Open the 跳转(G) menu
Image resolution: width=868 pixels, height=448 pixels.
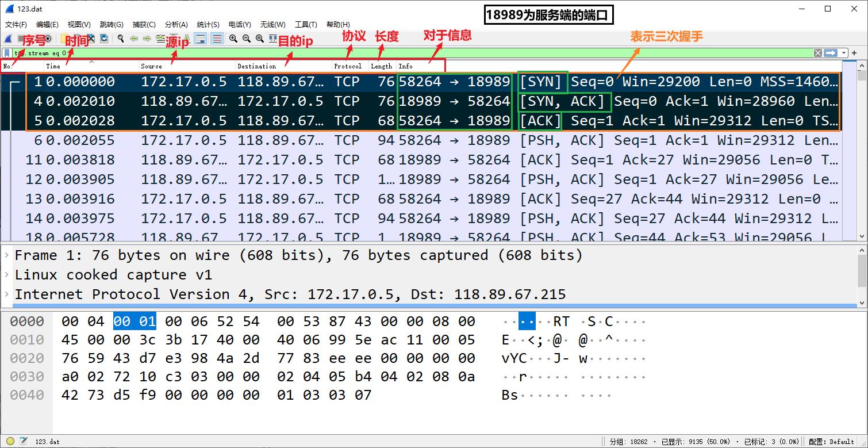click(x=112, y=25)
